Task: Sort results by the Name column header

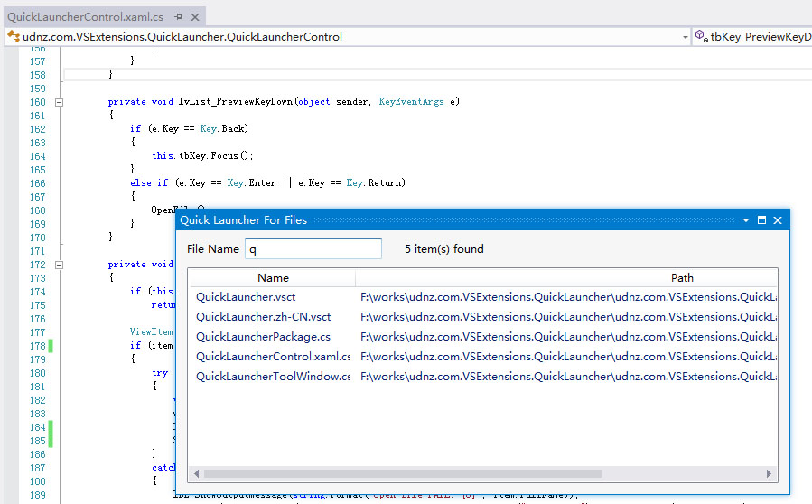Action: pos(273,278)
